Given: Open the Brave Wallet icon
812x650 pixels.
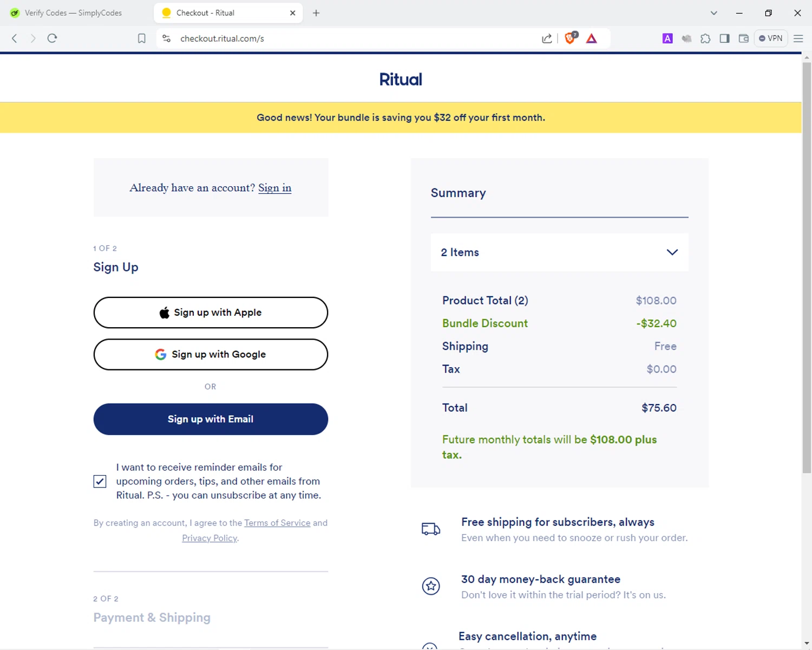Looking at the screenshot, I should pos(743,38).
